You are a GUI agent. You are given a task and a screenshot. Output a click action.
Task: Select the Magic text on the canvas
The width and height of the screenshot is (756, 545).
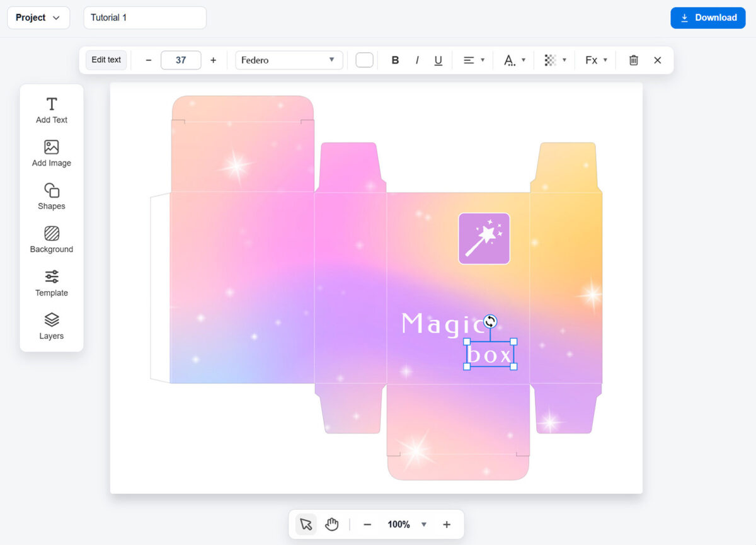[x=444, y=324]
